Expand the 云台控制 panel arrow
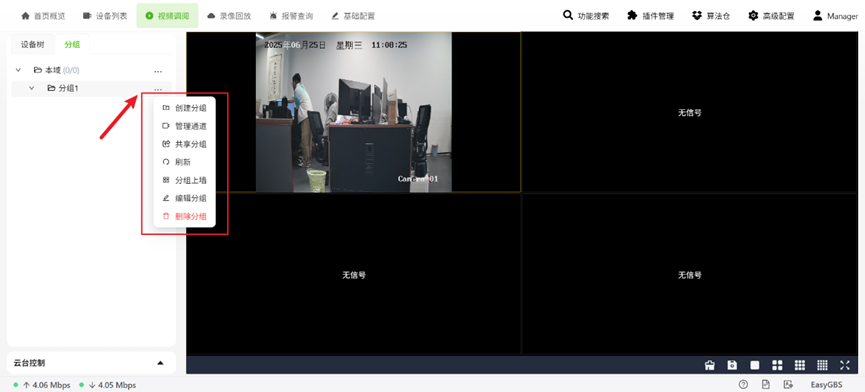This screenshot has width=865, height=392. click(x=161, y=363)
